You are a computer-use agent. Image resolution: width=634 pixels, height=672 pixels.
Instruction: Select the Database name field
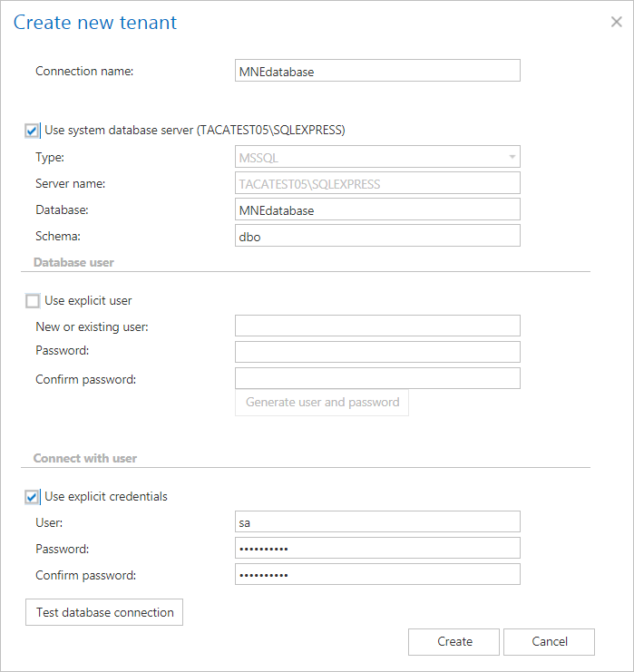pos(376,209)
